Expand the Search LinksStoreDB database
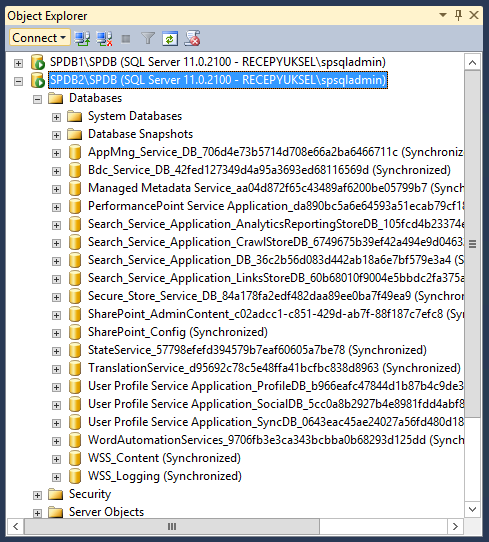This screenshot has width=489, height=542. pyautogui.click(x=56, y=279)
